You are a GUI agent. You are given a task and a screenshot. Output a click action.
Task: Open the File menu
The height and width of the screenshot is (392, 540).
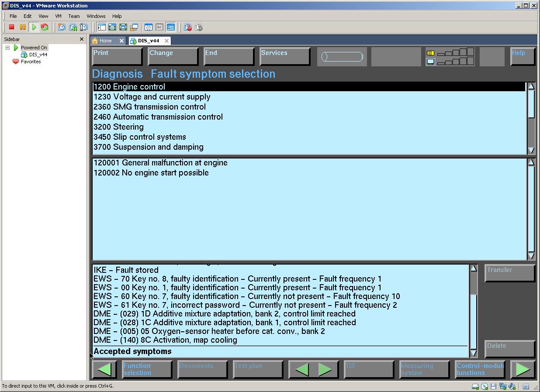(13, 16)
